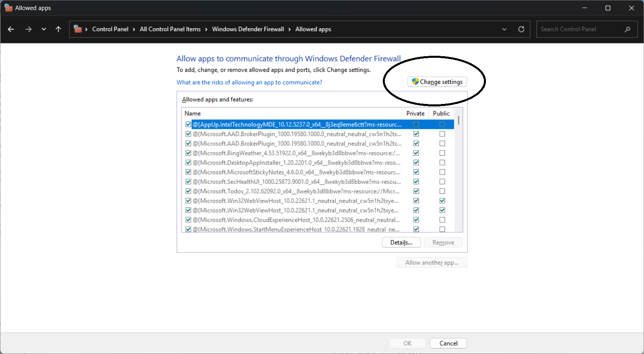Select the Microsoft.Todos row text
The width and height of the screenshot is (644, 354).
(x=296, y=191)
